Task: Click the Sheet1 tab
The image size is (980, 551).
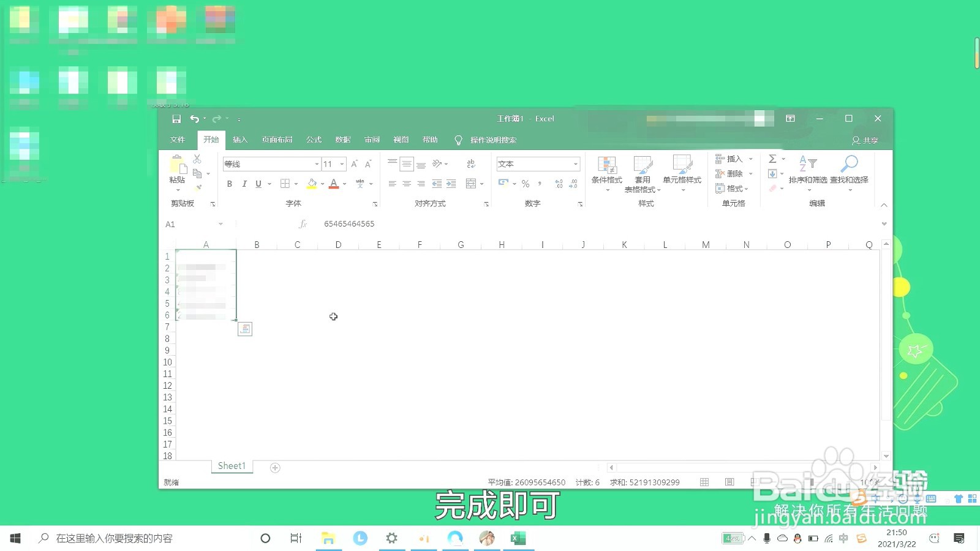Action: [232, 466]
